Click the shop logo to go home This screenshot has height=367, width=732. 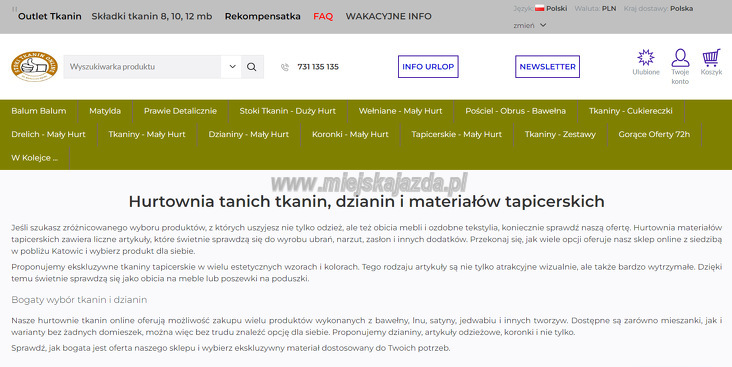(x=34, y=66)
